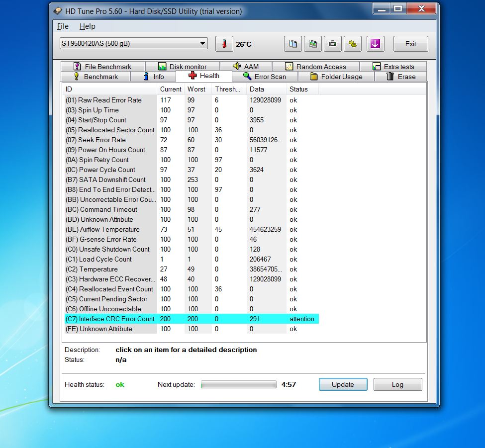The width and height of the screenshot is (485, 448).
Task: Open the drive selection dropdown ST9500420AS
Action: tap(134, 43)
